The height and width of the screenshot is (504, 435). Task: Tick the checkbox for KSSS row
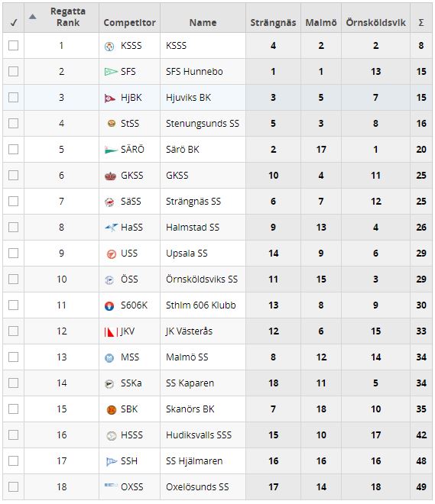13,45
